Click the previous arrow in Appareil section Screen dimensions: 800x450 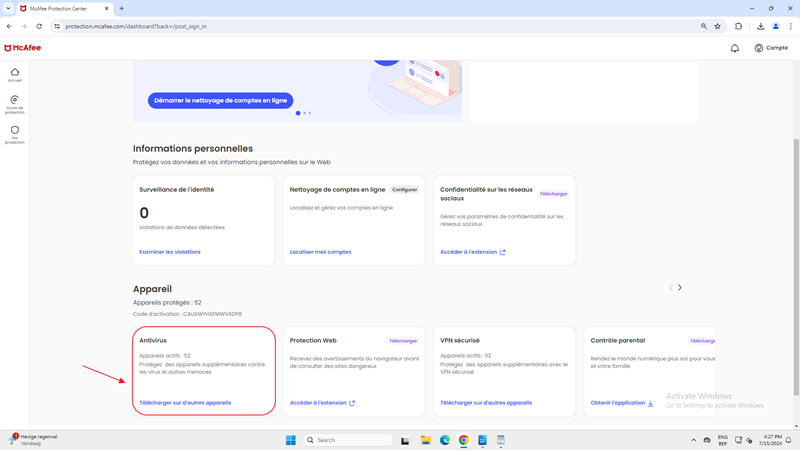pos(670,288)
